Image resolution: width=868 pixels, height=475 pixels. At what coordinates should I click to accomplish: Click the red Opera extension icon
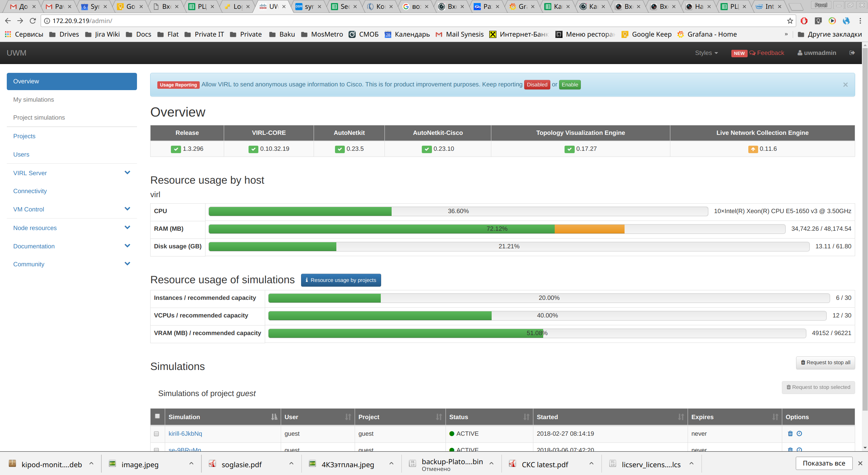click(804, 21)
